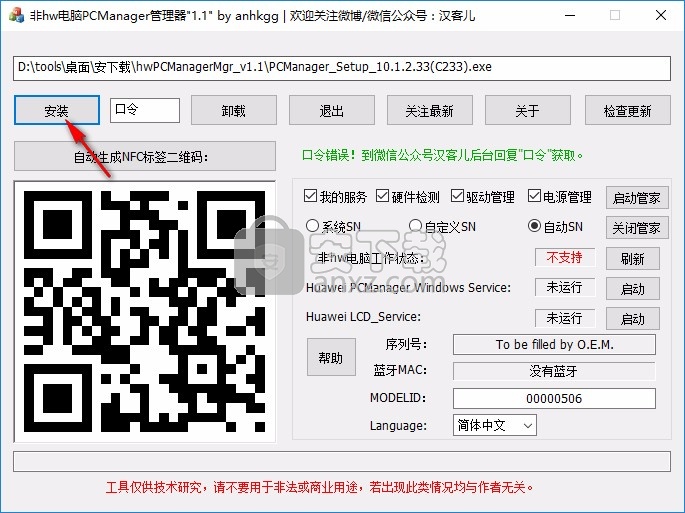The height and width of the screenshot is (513, 685).
Task: Click the 退出 exit button
Action: pyautogui.click(x=332, y=111)
